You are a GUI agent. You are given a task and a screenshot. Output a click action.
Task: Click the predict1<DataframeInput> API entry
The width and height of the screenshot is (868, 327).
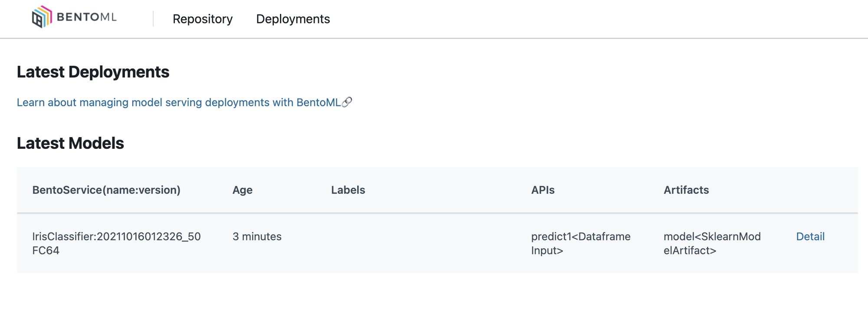tap(581, 243)
